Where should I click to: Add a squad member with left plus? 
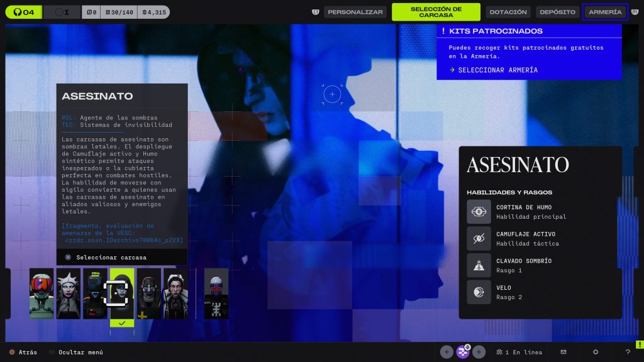(447, 352)
